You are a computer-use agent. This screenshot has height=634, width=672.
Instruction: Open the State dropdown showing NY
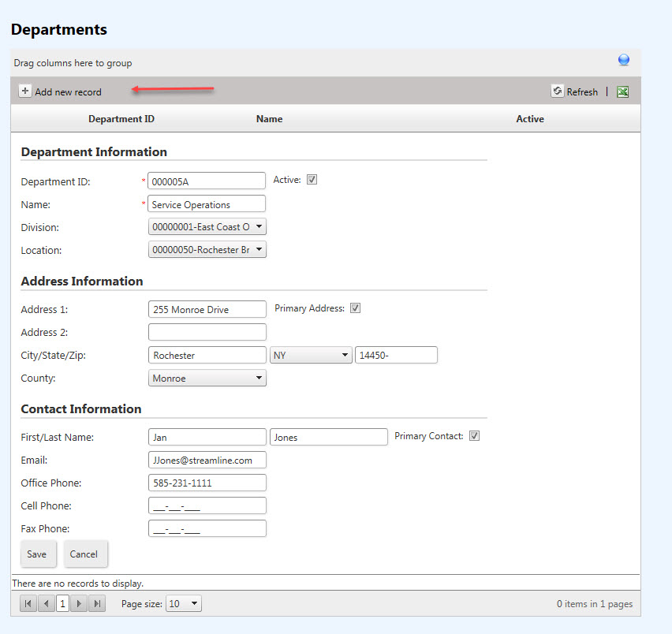click(x=311, y=355)
